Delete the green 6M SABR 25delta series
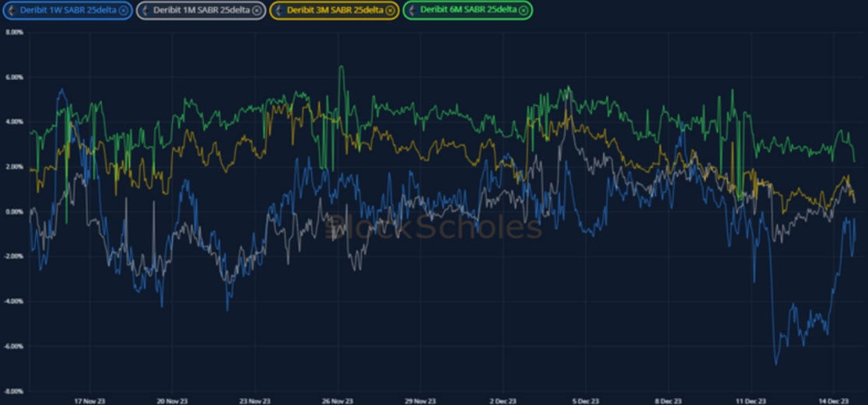The image size is (868, 405). pyautogui.click(x=523, y=10)
